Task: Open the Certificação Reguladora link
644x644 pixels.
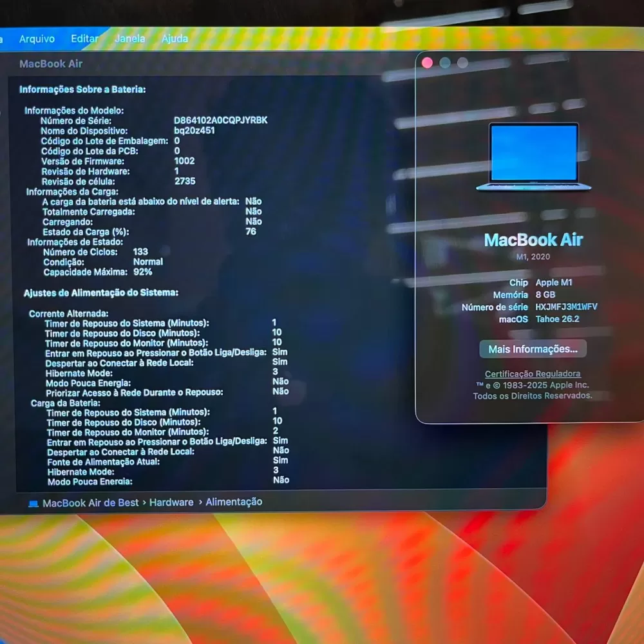Action: pyautogui.click(x=533, y=374)
